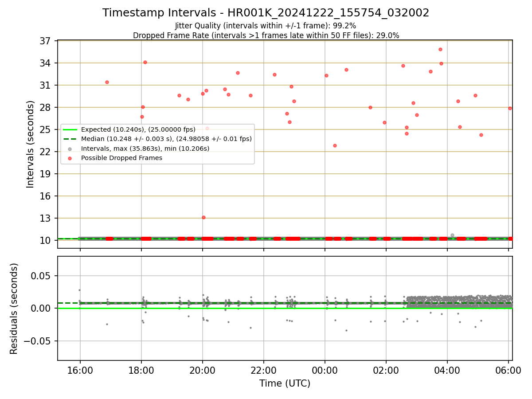The image size is (532, 399).
Task: Select the 'Time (UTC)' x-axis label
Action: 285,383
